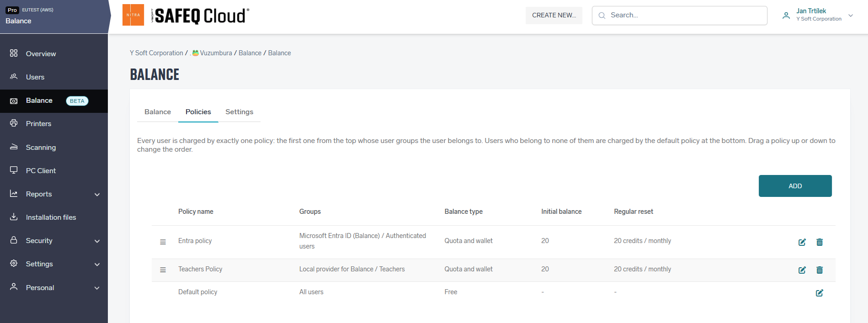Screen dimensions: 868x323
Task: Click the Reports chart icon
Action: point(14,194)
